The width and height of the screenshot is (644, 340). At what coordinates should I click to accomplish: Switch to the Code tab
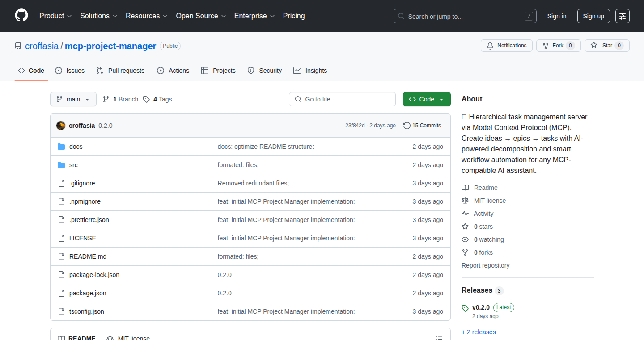point(31,71)
